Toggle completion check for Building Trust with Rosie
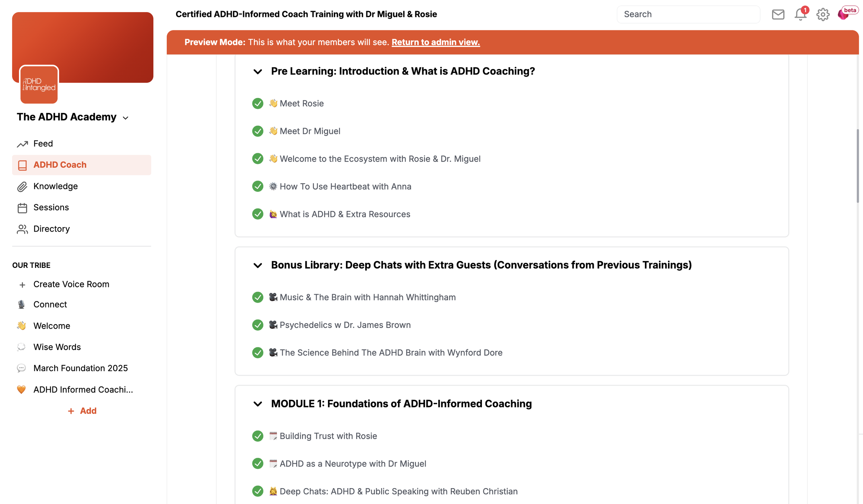Image resolution: width=863 pixels, height=504 pixels. coord(258,436)
